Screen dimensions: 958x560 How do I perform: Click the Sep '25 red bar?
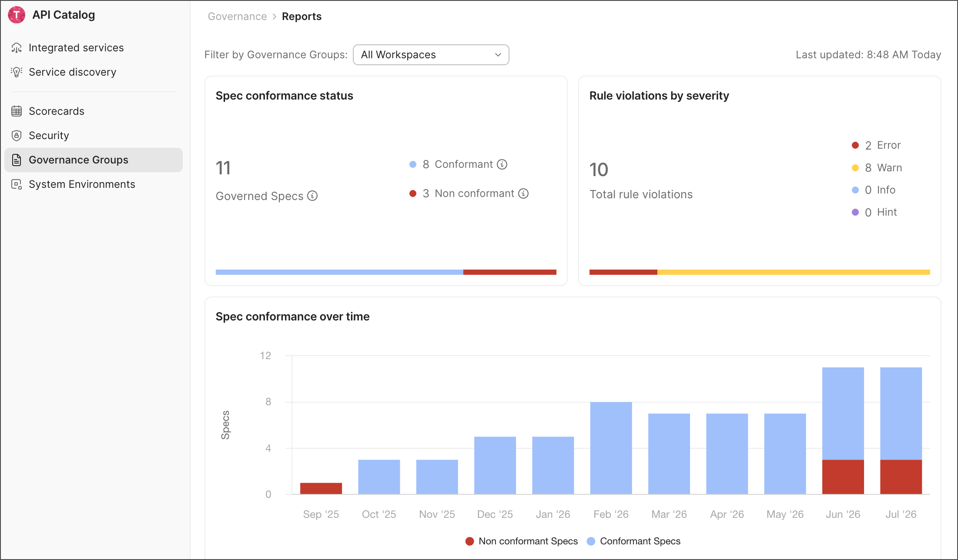[x=321, y=488]
